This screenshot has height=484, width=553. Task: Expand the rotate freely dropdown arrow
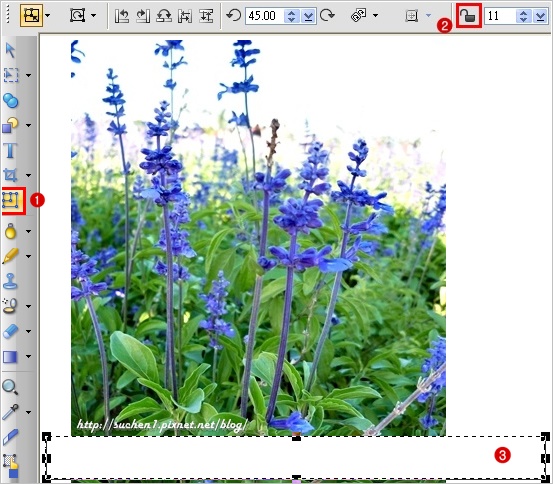point(93,16)
